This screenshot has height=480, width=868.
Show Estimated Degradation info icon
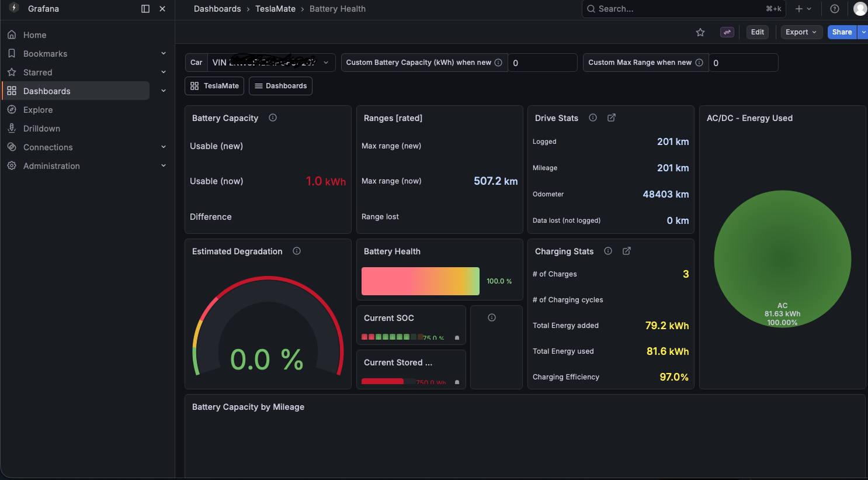point(297,251)
